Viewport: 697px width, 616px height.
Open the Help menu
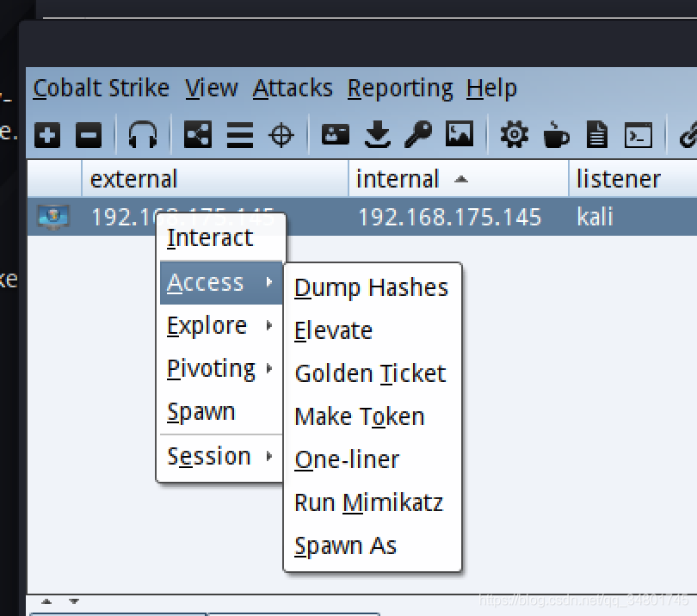(491, 89)
